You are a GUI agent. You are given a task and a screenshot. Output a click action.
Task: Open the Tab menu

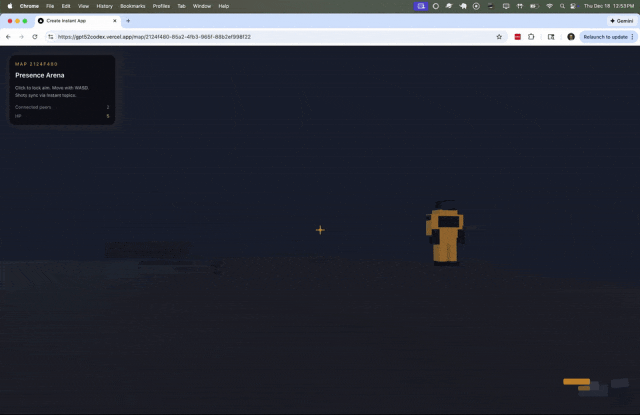tap(181, 6)
